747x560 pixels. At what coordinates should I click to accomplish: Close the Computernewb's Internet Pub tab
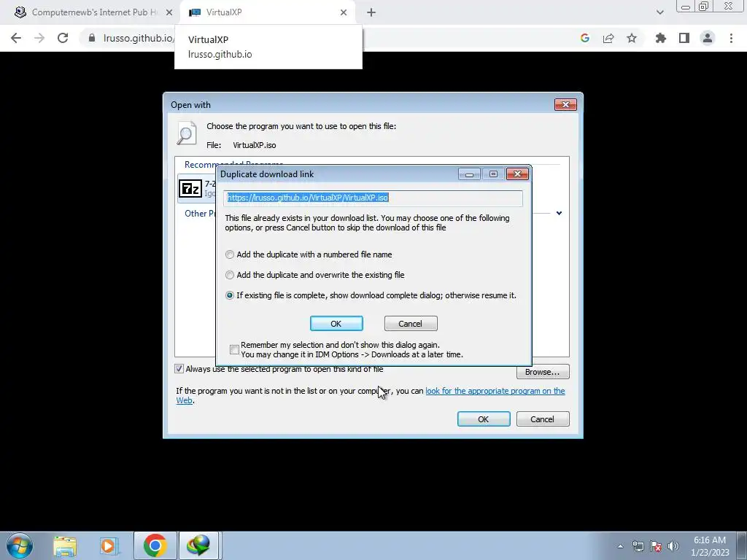coord(169,12)
